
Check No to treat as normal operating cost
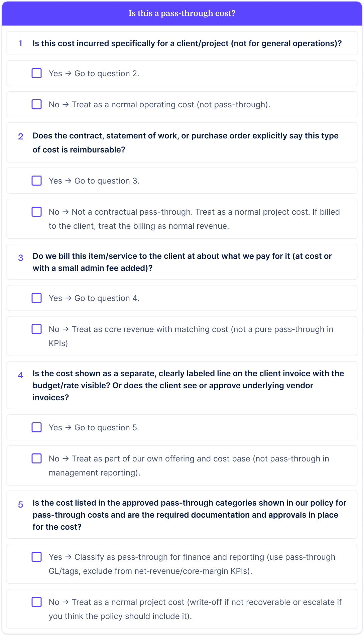pyautogui.click(x=36, y=104)
